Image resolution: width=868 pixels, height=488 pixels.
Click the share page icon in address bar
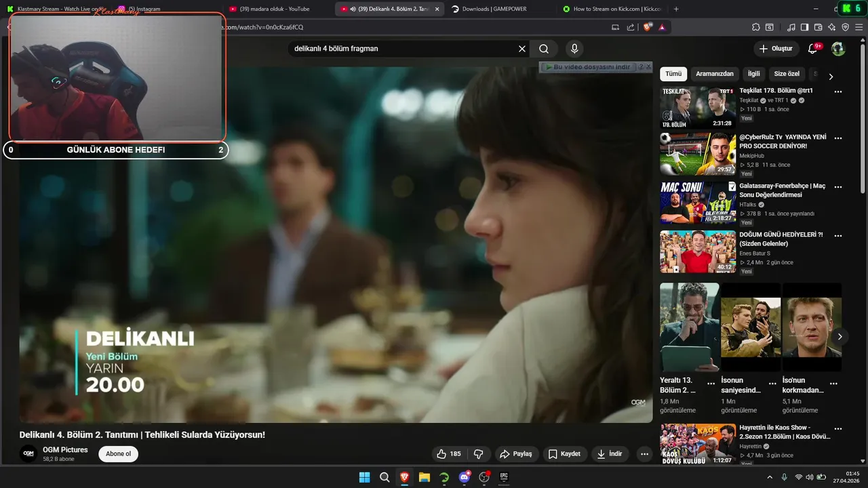631,27
